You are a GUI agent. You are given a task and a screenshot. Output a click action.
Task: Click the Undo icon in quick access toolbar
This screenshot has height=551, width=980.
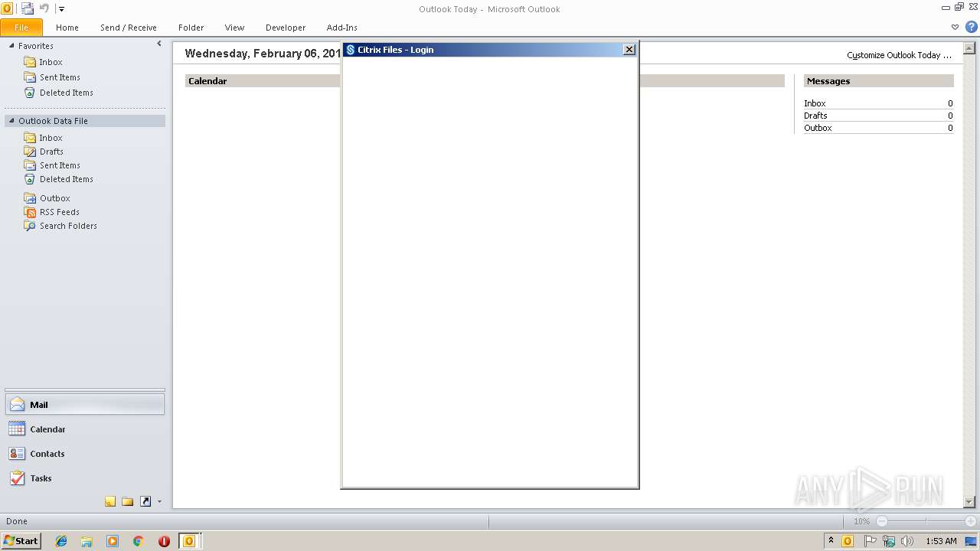(44, 8)
